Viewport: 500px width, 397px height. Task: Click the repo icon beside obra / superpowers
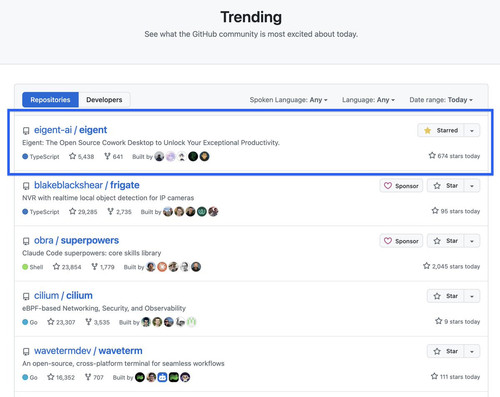click(26, 241)
